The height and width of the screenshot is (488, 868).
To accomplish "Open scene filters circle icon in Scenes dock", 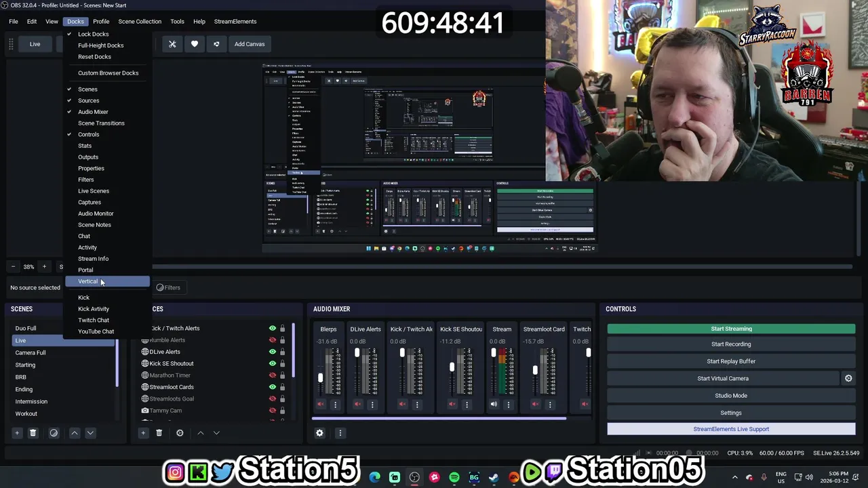I will coord(54,433).
